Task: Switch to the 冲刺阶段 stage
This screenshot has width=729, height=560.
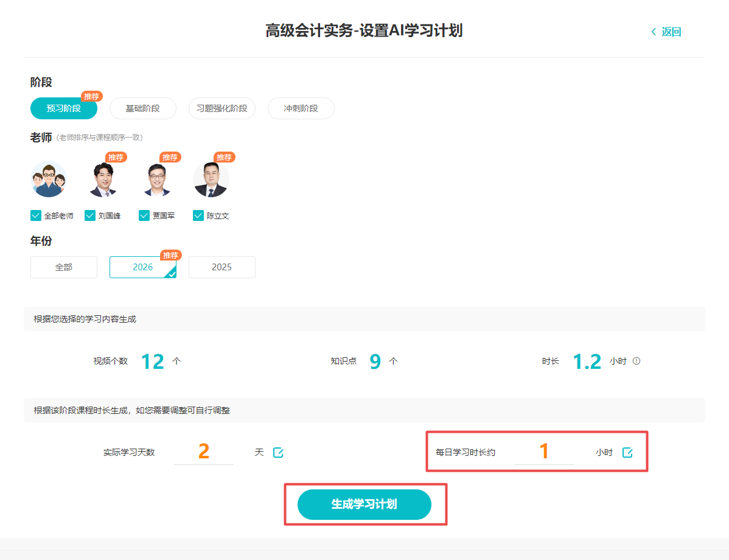Action: tap(301, 108)
